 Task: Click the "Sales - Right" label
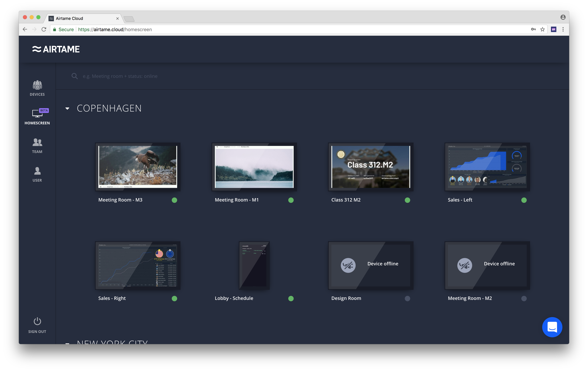click(x=112, y=298)
